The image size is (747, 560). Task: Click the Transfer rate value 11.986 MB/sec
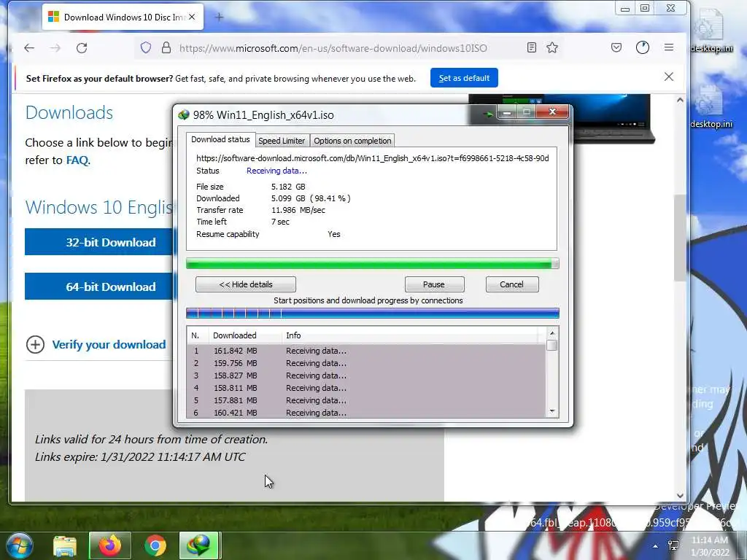coord(298,210)
